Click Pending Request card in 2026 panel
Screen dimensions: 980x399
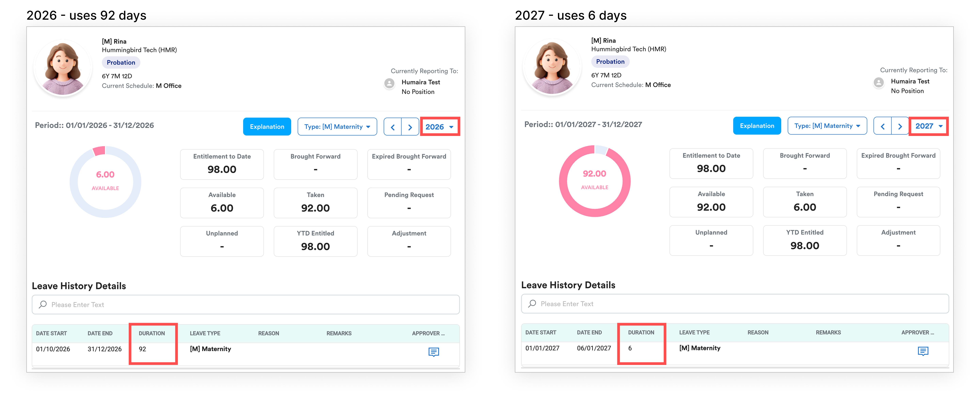[x=409, y=203]
